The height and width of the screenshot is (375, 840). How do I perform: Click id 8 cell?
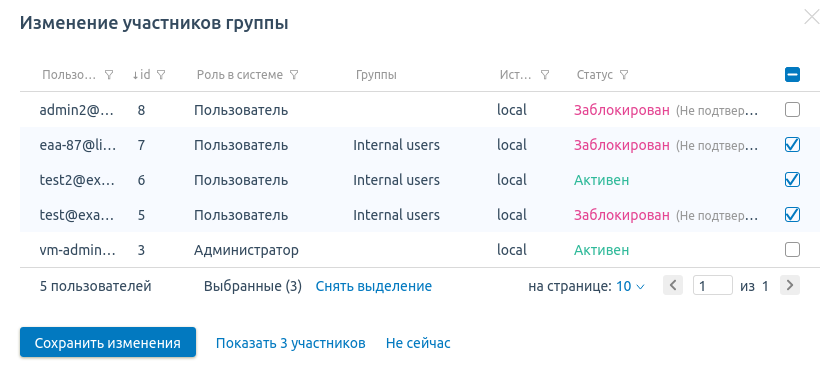coord(141,110)
